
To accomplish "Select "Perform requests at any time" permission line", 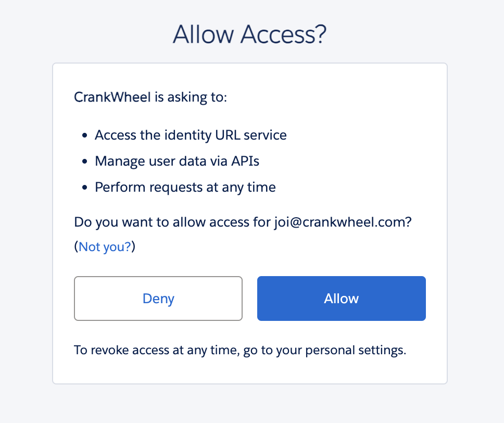I will tap(185, 187).
